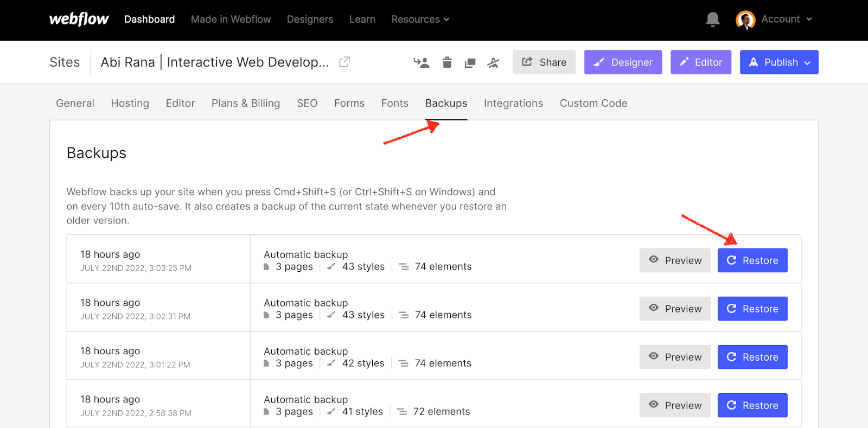Switch to the Integrations tab

(x=513, y=103)
